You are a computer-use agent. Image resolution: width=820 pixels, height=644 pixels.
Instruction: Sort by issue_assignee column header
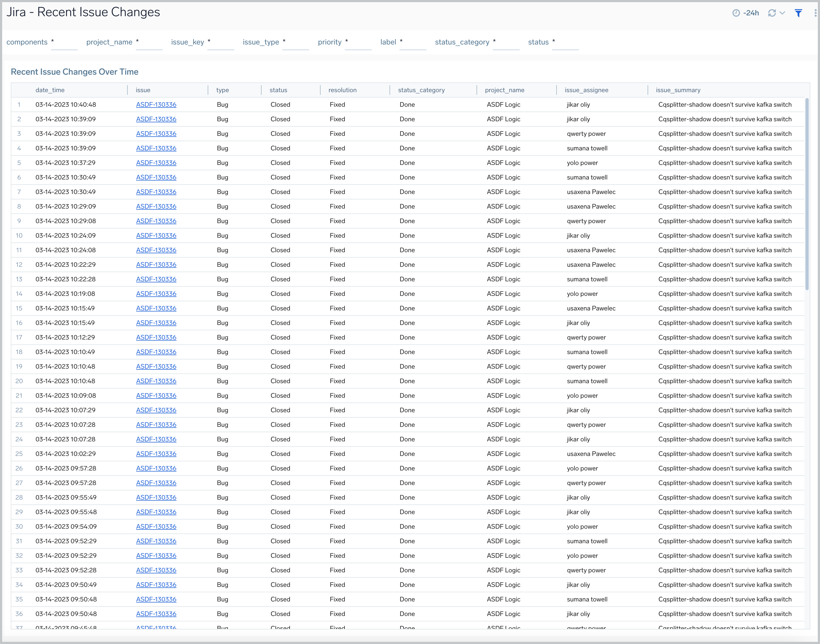(586, 90)
